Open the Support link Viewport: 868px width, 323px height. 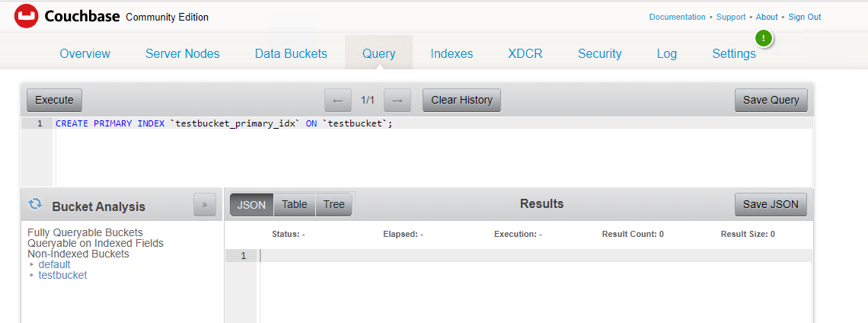coord(731,18)
